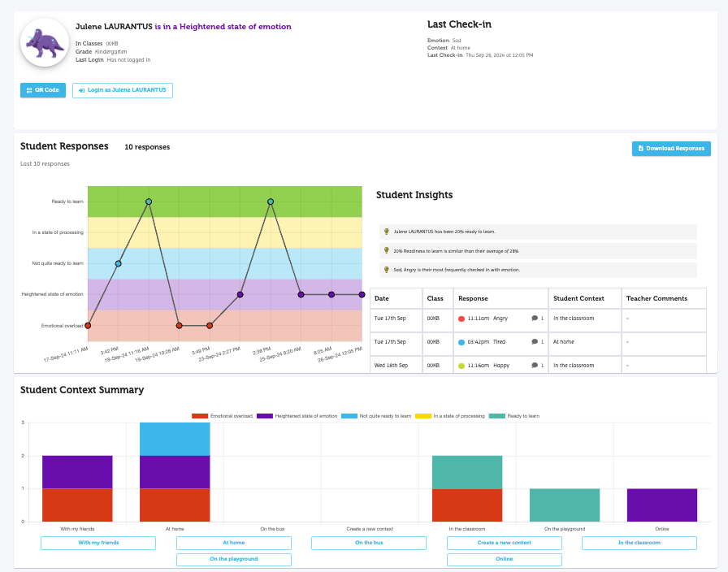Click the Create a new context button
The height and width of the screenshot is (572, 728).
click(504, 543)
